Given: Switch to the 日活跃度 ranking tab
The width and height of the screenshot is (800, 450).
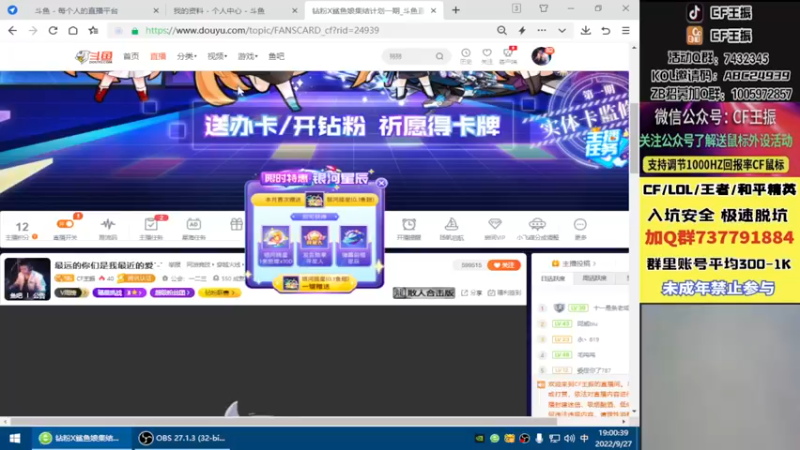Looking at the screenshot, I should click(553, 279).
